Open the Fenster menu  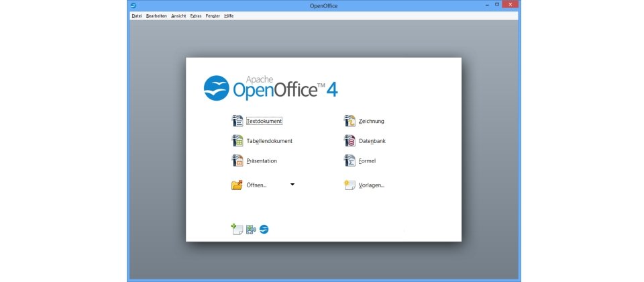(x=213, y=15)
